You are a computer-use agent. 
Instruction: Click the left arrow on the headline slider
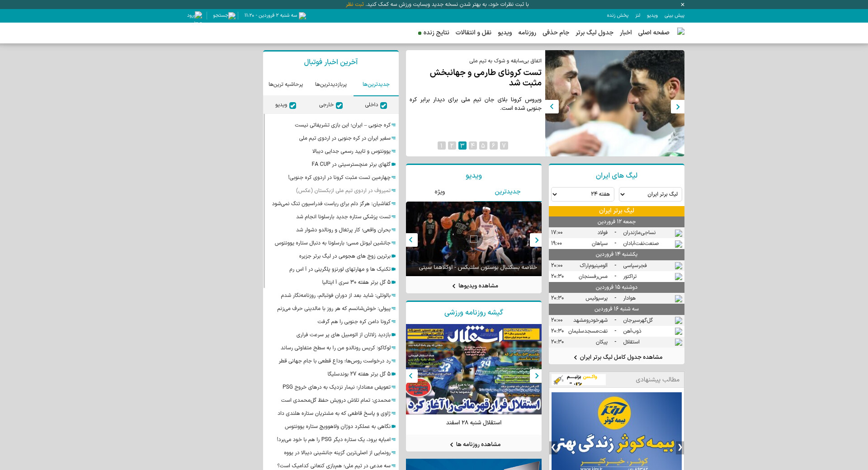click(552, 107)
